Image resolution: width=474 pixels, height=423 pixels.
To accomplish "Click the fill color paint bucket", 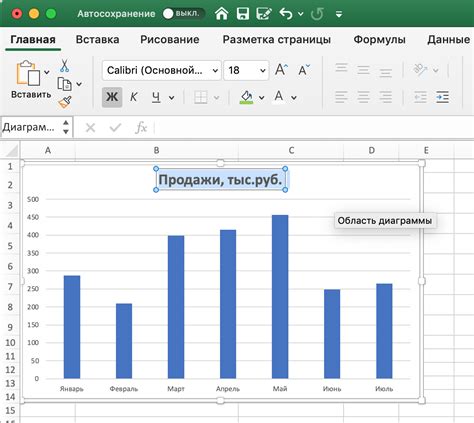I will [247, 97].
